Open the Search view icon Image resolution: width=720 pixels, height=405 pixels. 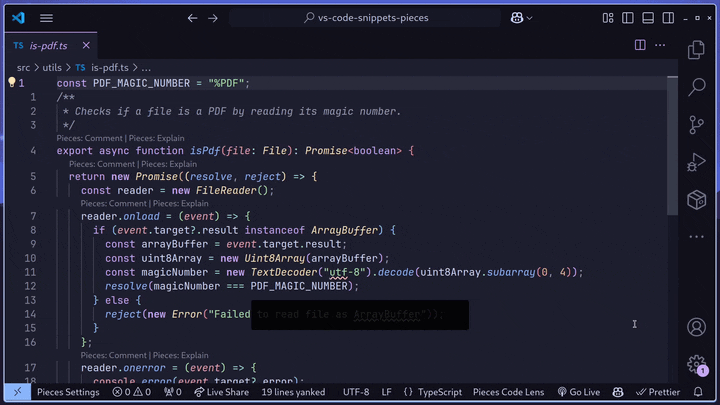[x=697, y=87]
